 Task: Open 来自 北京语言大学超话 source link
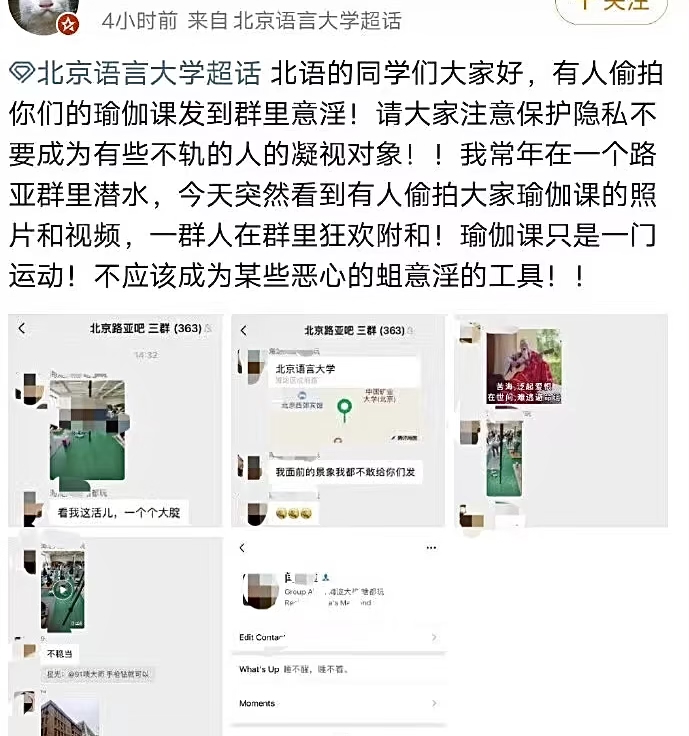click(x=294, y=21)
